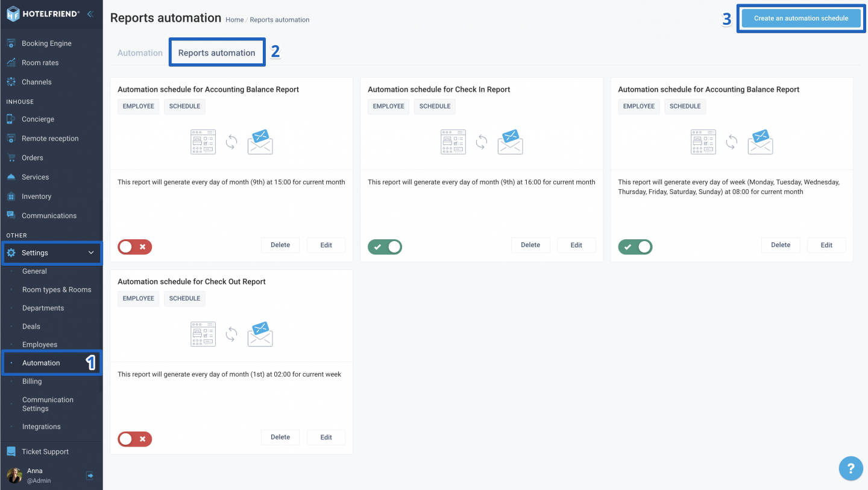This screenshot has height=490, width=868.
Task: Disable the Check In Report schedule
Action: (385, 247)
